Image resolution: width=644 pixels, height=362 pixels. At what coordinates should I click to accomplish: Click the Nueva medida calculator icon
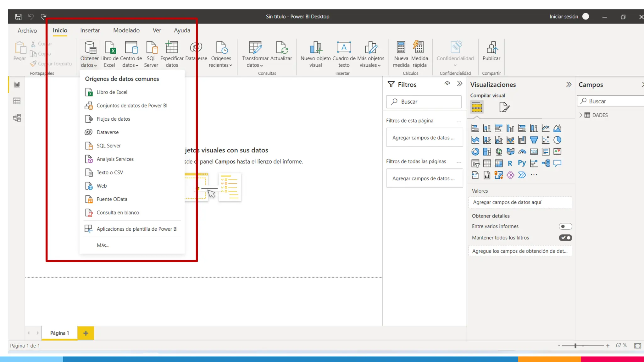tap(401, 48)
